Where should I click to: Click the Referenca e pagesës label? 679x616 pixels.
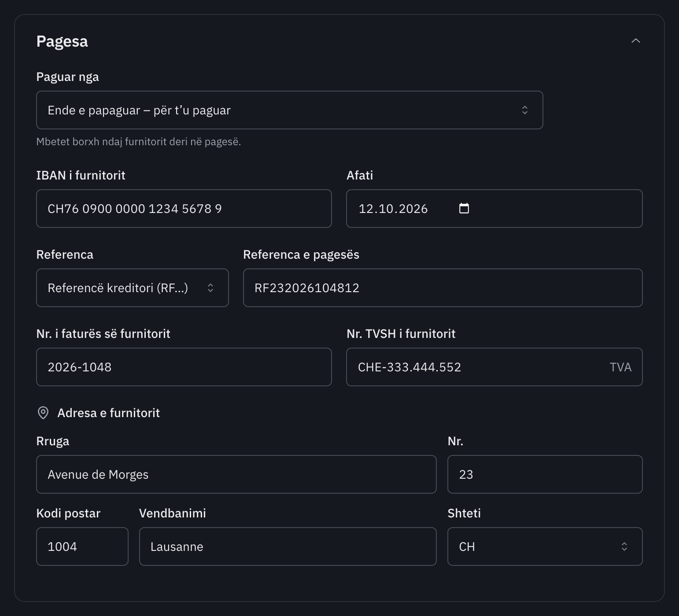[301, 255]
